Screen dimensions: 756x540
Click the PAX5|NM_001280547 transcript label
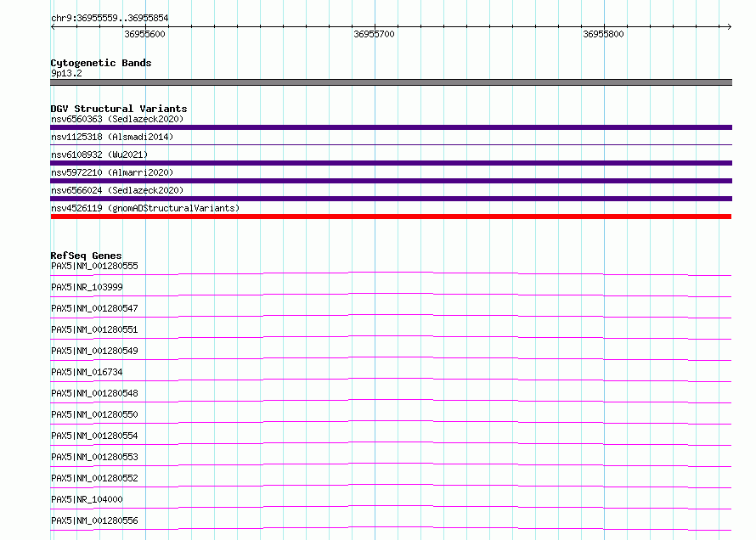tap(94, 308)
